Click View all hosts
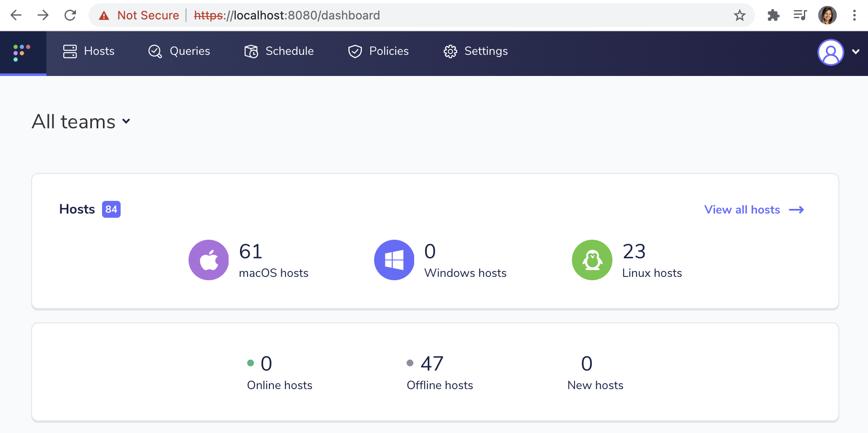 click(x=742, y=210)
